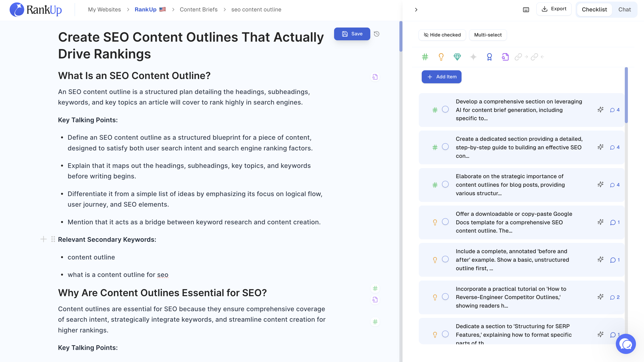This screenshot has height=362, width=644.
Task: Check the 'leveraging AI for content brief' item
Action: (x=445, y=109)
